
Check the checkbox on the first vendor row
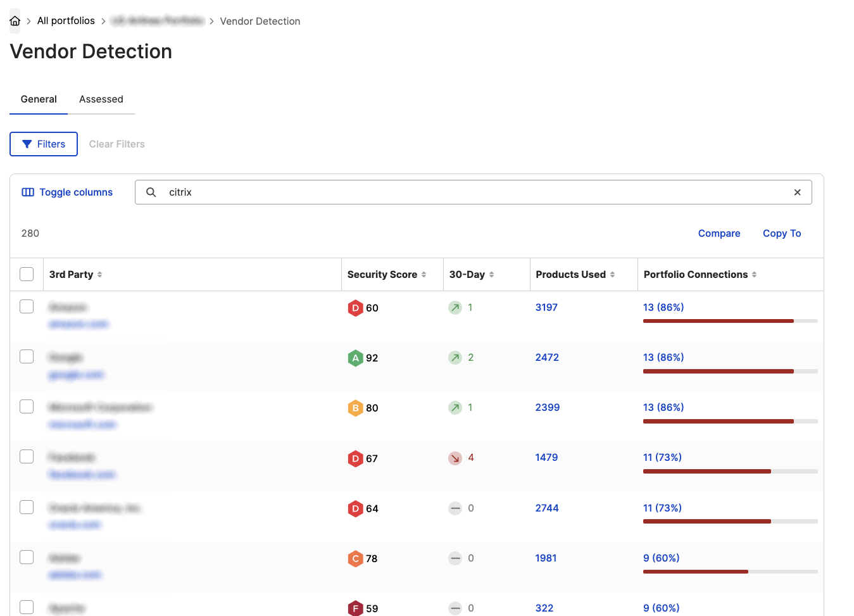pos(27,306)
